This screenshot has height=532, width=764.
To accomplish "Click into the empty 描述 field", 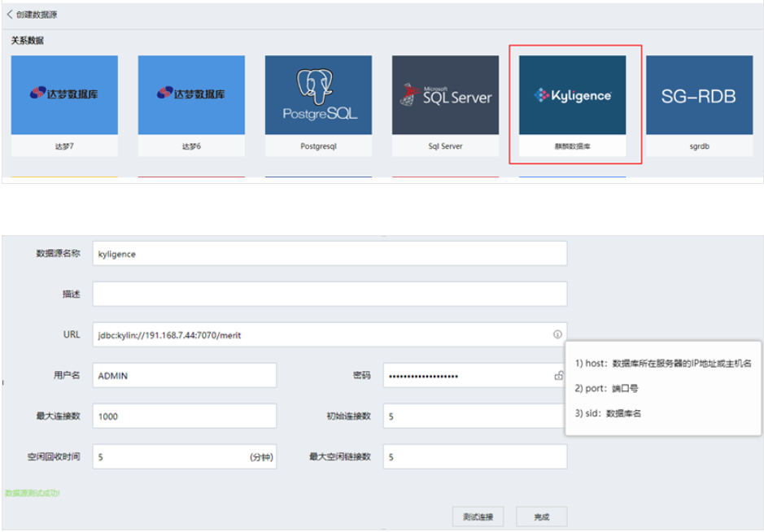I will pos(330,294).
